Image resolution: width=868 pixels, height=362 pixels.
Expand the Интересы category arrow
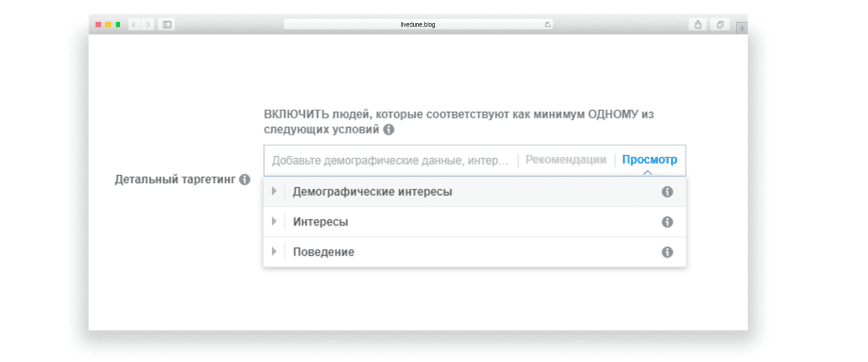[x=274, y=221]
